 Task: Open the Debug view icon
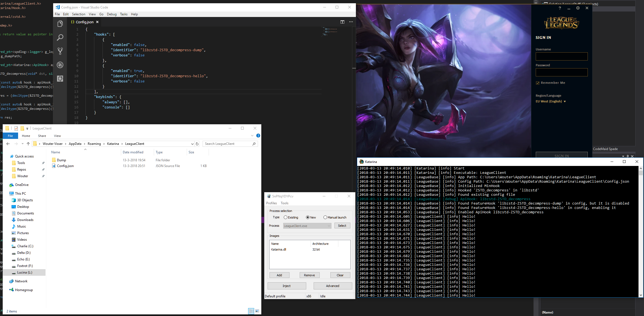[60, 65]
